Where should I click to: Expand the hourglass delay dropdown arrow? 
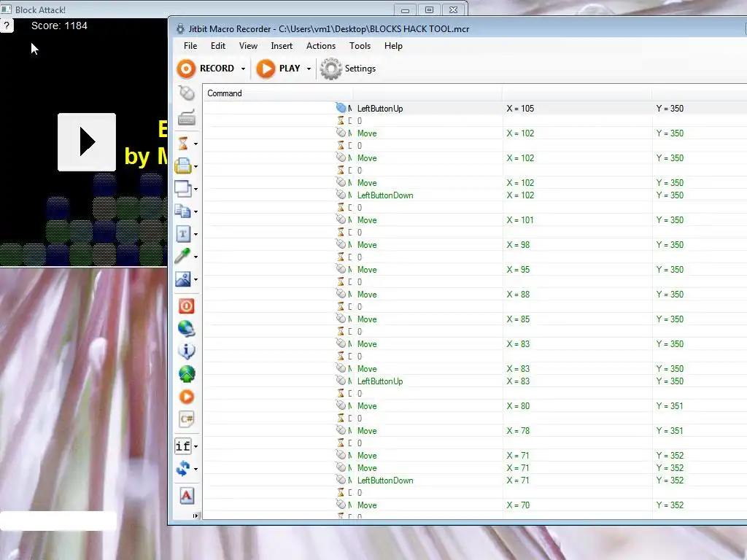[196, 144]
